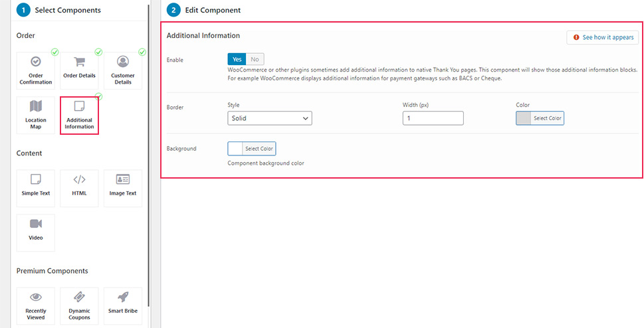The image size is (644, 328).
Task: Click green checkmark on Additional Information
Action: pyautogui.click(x=98, y=96)
